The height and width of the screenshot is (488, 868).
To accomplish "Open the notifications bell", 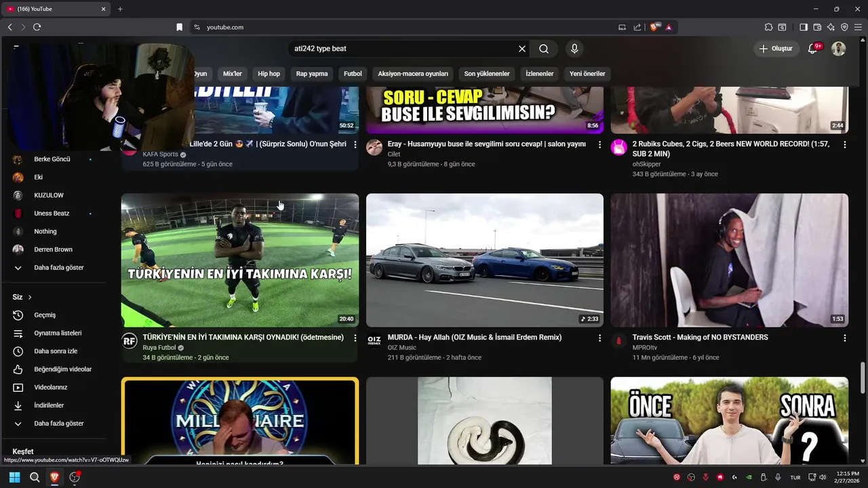I will [x=812, y=49].
